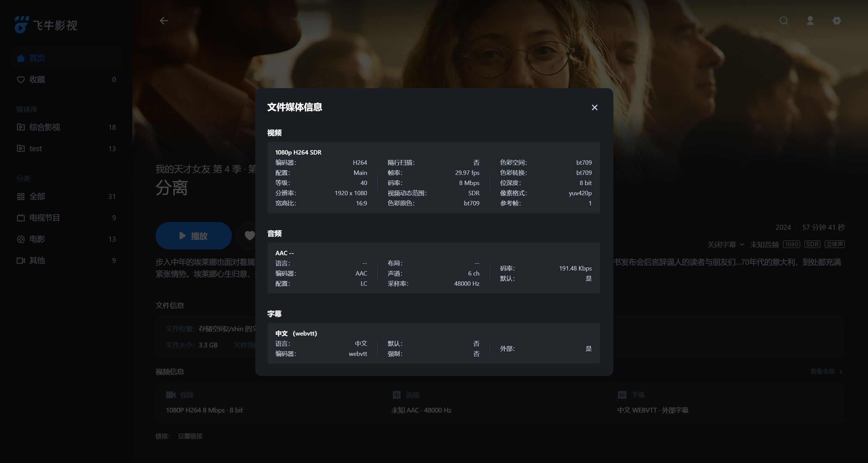Click the SDR badge near 未知音频
Image resolution: width=868 pixels, height=463 pixels.
pyautogui.click(x=812, y=244)
